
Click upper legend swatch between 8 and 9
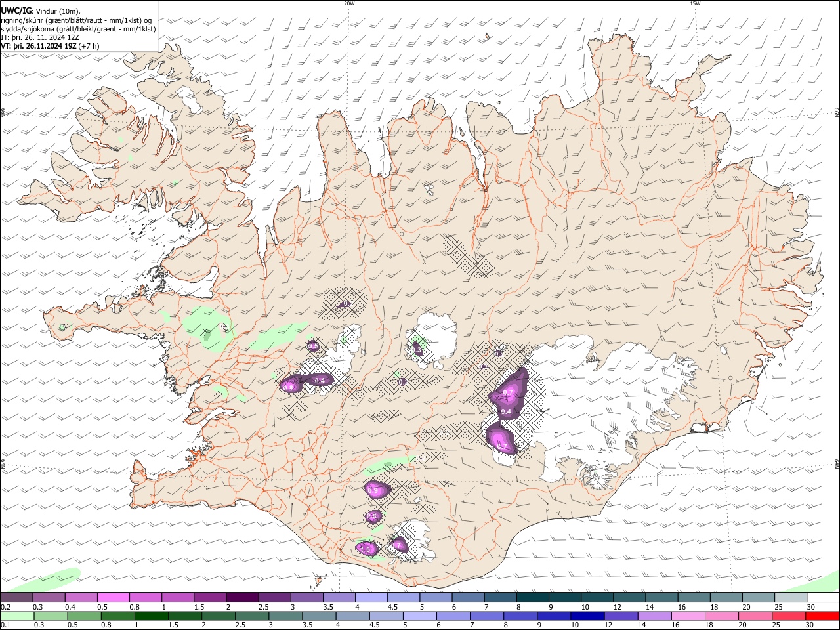click(533, 598)
